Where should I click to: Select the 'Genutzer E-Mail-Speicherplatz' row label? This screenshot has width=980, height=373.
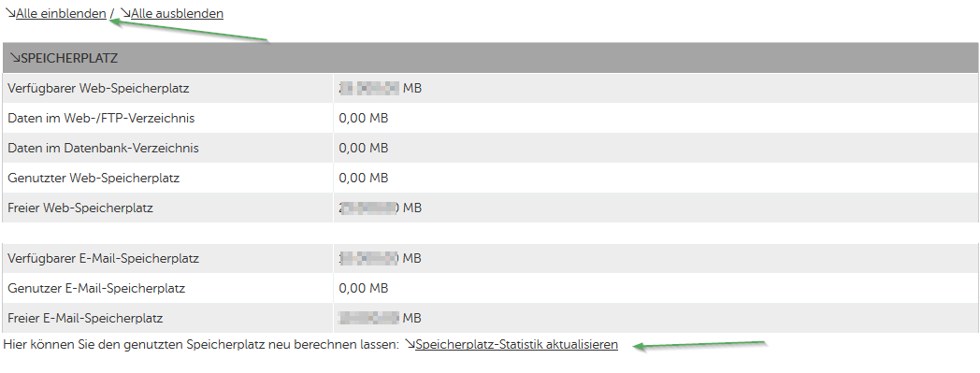(x=96, y=288)
